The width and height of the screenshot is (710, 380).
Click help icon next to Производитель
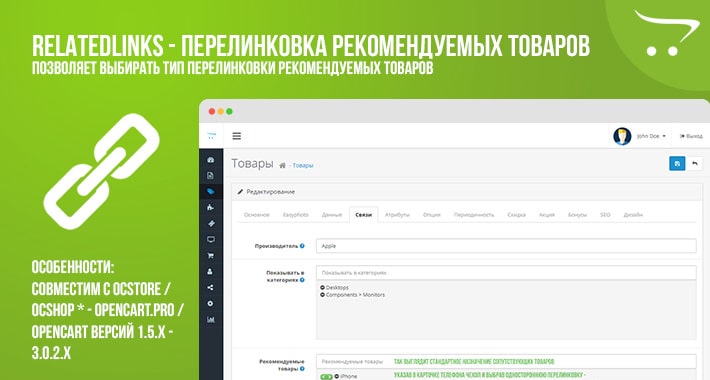click(x=302, y=246)
